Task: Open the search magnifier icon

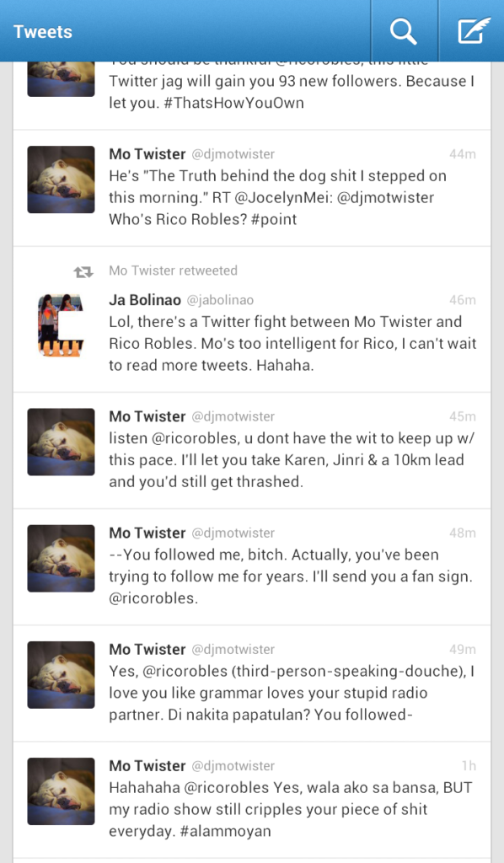Action: point(404,31)
